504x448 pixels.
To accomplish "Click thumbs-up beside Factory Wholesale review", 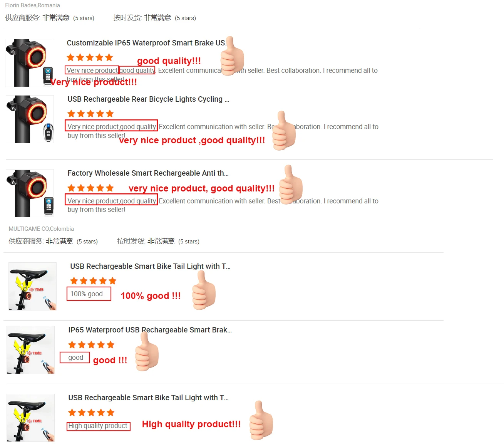I will pos(291,185).
